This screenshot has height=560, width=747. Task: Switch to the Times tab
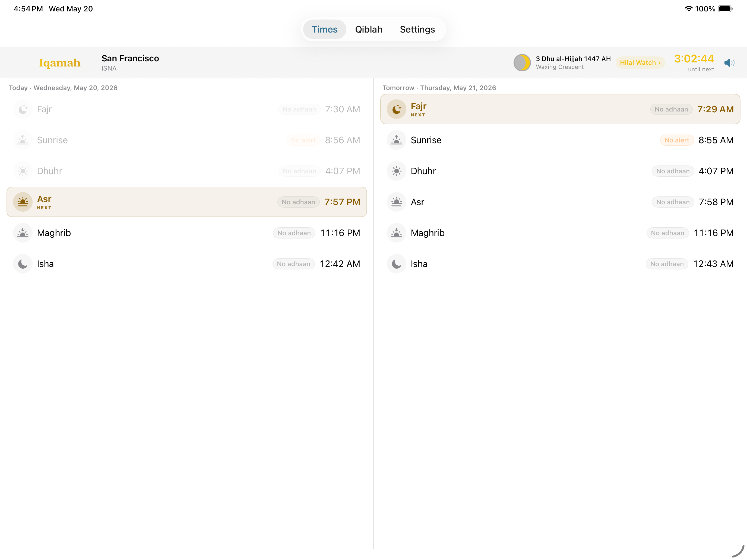324,29
